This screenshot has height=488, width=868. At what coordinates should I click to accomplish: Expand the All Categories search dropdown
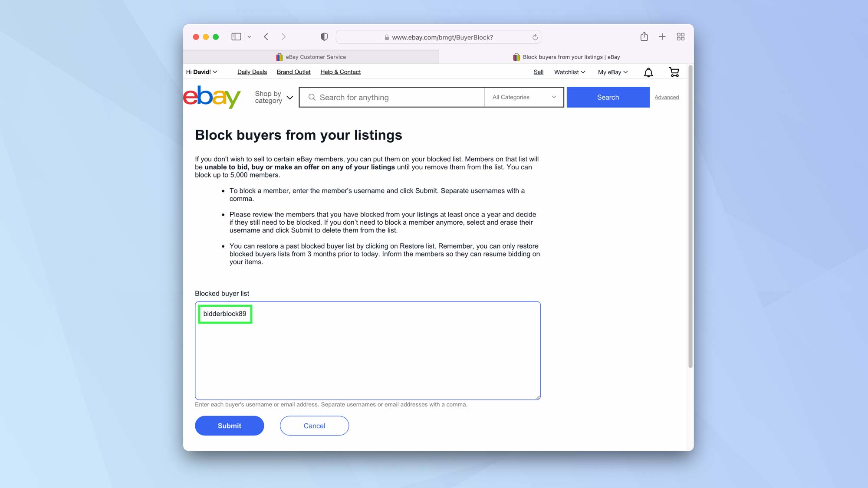pos(523,97)
